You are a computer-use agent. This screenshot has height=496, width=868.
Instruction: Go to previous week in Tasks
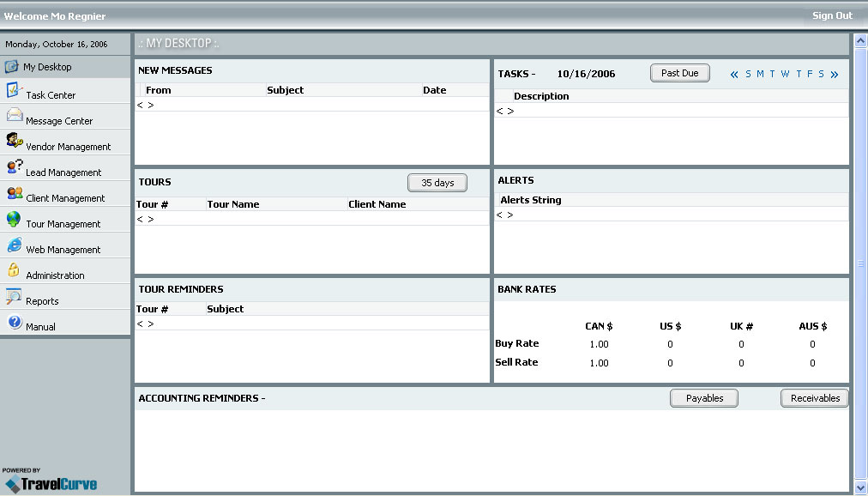pyautogui.click(x=734, y=75)
